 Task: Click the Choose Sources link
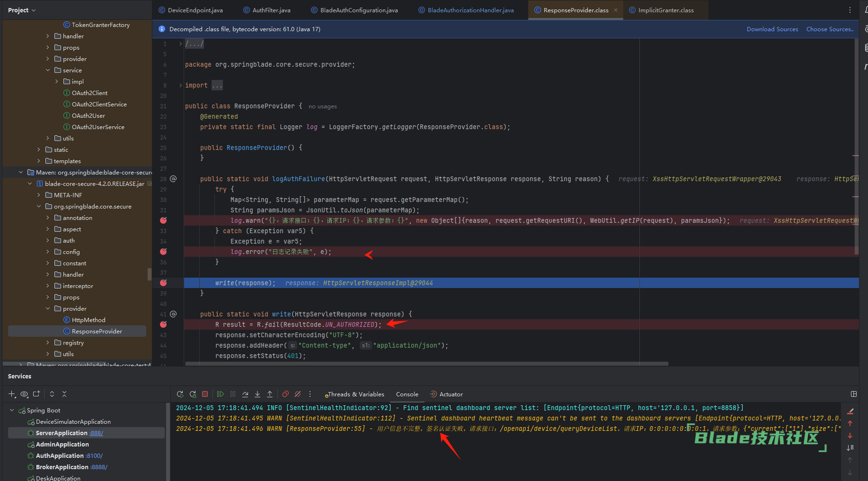click(830, 29)
